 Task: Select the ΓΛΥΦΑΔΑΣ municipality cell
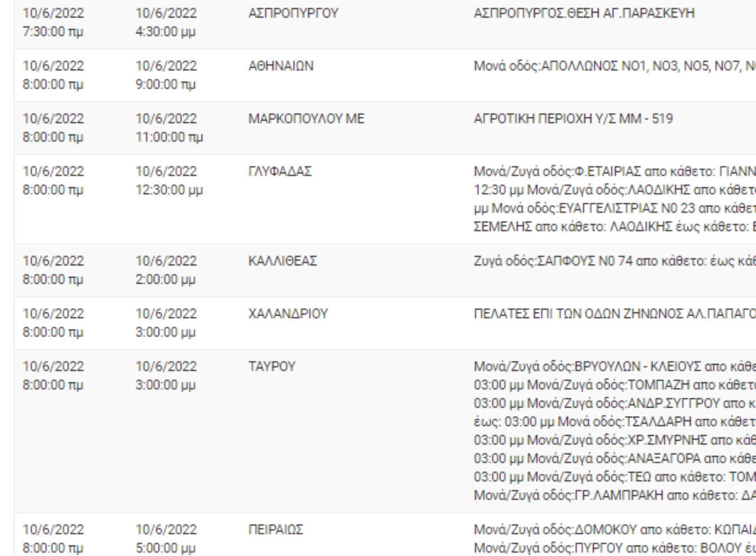pyautogui.click(x=280, y=172)
